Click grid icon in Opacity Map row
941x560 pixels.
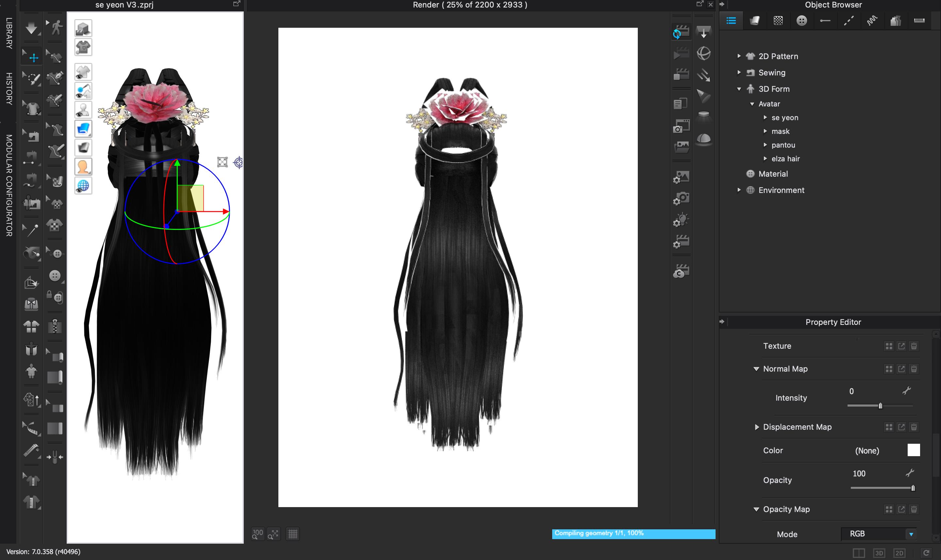click(888, 509)
